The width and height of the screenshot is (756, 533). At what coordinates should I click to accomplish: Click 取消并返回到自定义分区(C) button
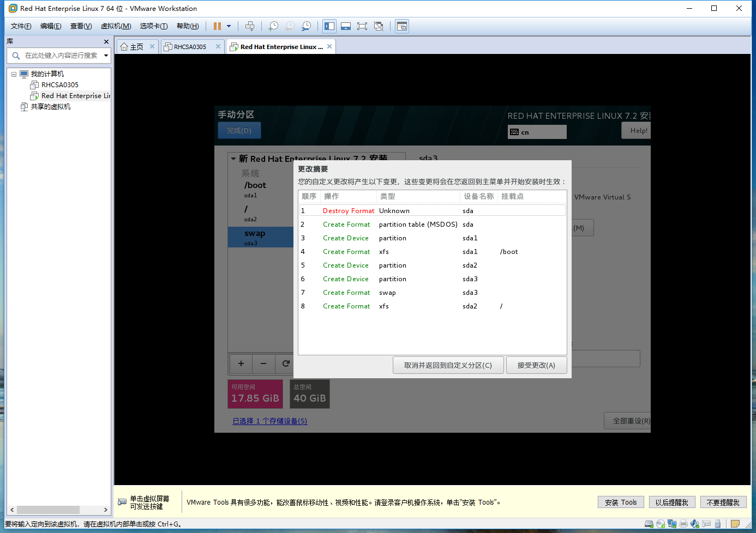point(448,365)
